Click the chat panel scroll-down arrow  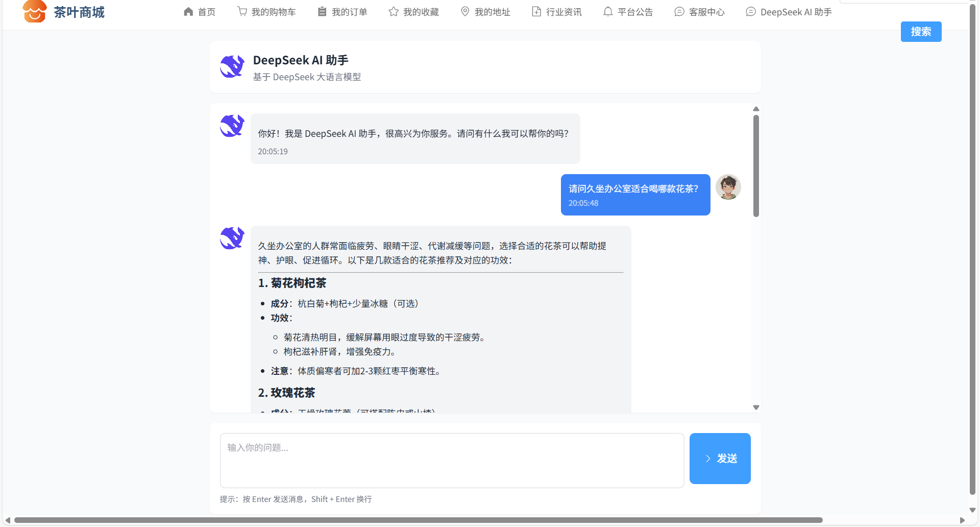(x=756, y=408)
